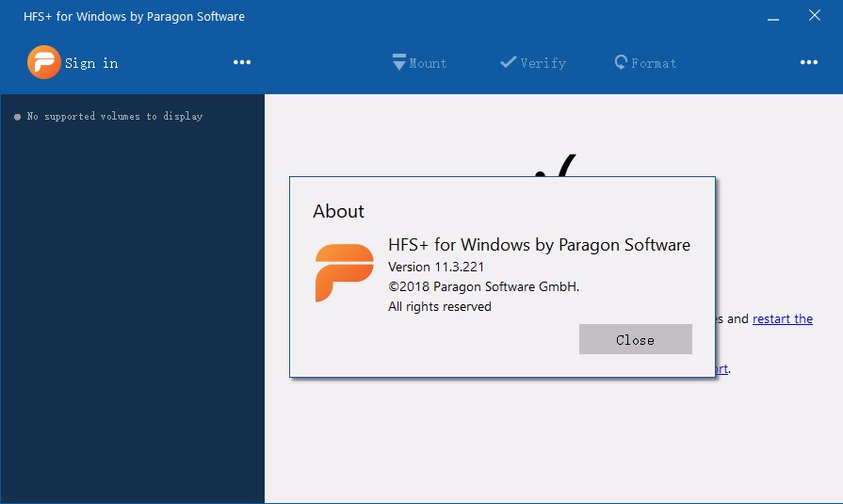Click the Paragon logo in About dialog
This screenshot has height=504, width=843.
(x=344, y=272)
